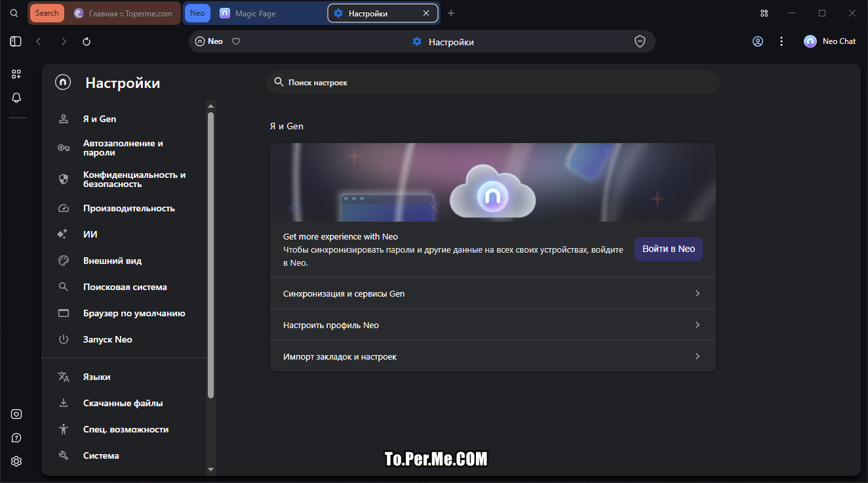Open notifications bell in left sidebar
This screenshot has height=483, width=868.
coord(16,98)
